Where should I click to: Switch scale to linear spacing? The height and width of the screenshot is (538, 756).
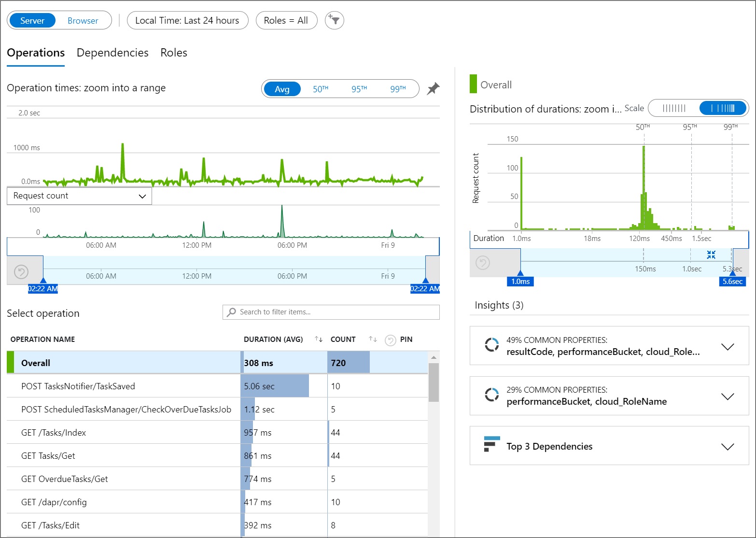(674, 108)
